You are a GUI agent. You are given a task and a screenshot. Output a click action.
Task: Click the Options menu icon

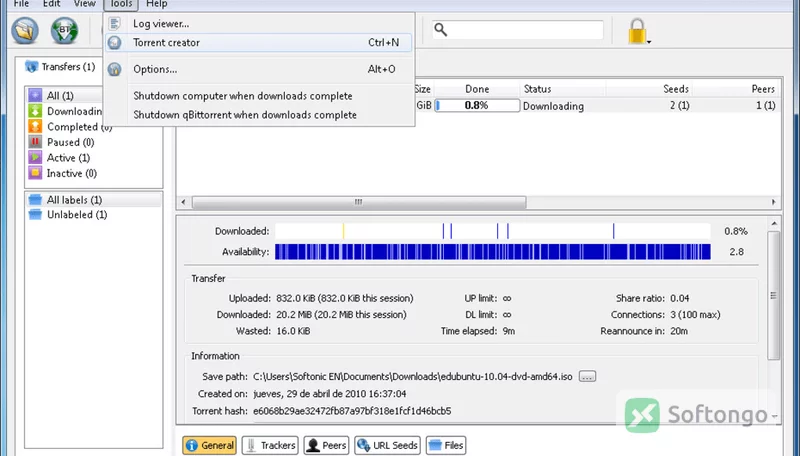click(x=115, y=69)
